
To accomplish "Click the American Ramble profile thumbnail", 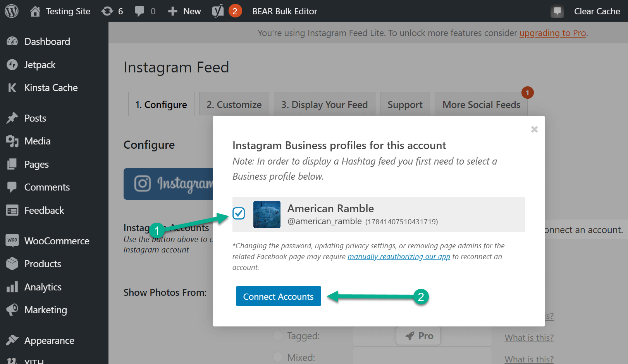I will tap(267, 215).
